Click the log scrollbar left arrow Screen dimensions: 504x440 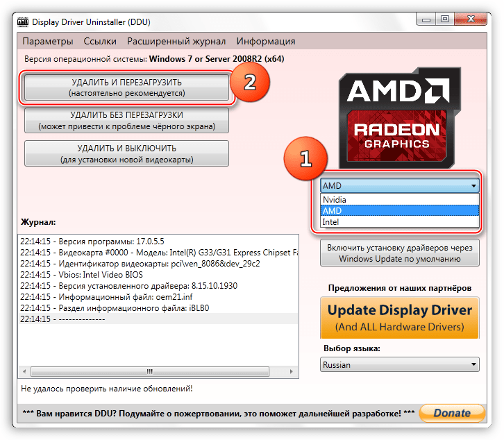click(24, 371)
